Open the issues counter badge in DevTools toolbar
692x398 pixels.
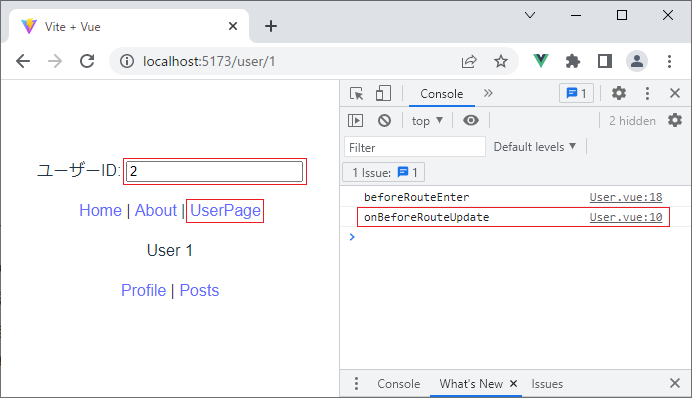coord(576,94)
